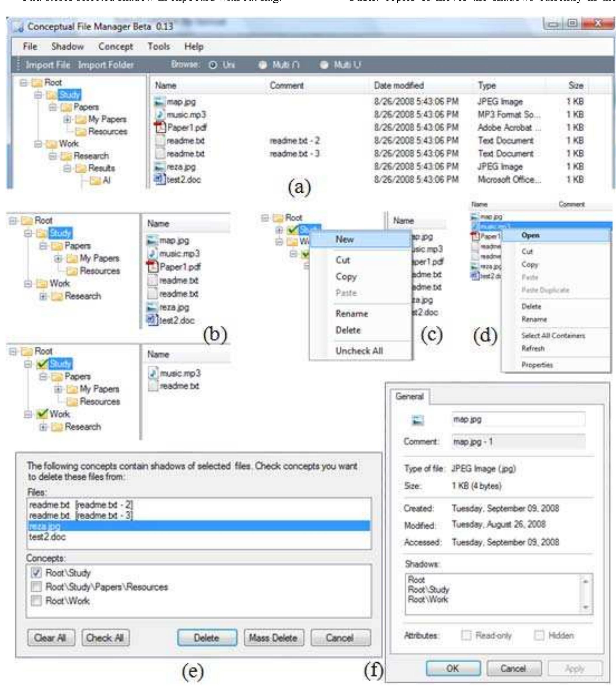Click the AI folder icon in panel (a) tree
This screenshot has width=616, height=690.
tap(96, 181)
